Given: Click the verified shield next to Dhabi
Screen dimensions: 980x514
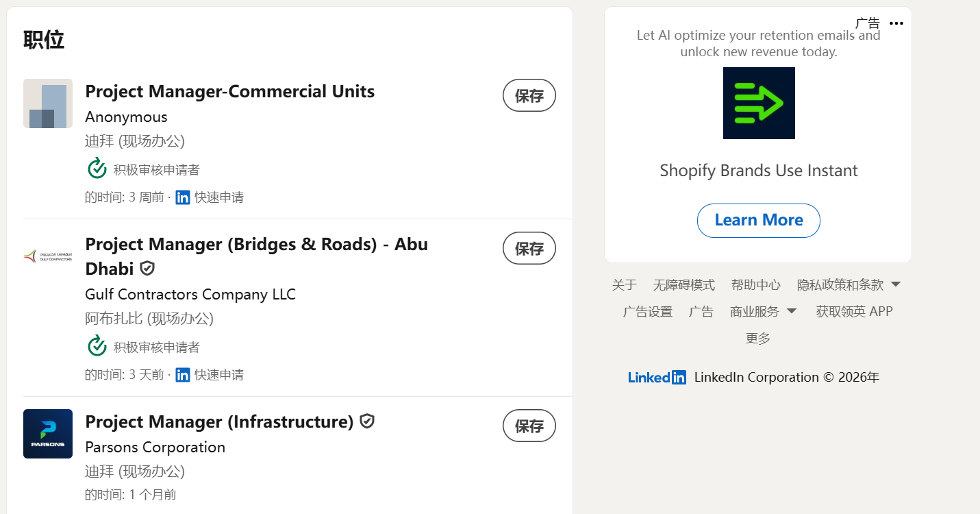Looking at the screenshot, I should (x=147, y=268).
